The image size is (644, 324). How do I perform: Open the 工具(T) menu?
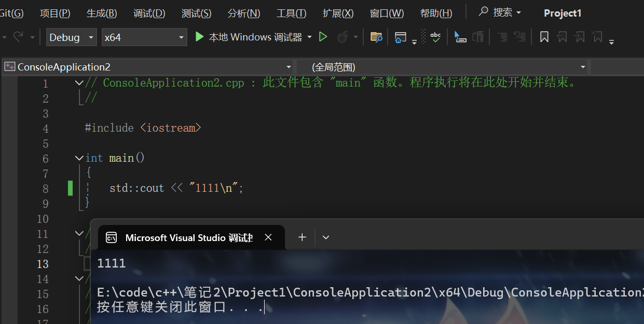click(x=291, y=13)
